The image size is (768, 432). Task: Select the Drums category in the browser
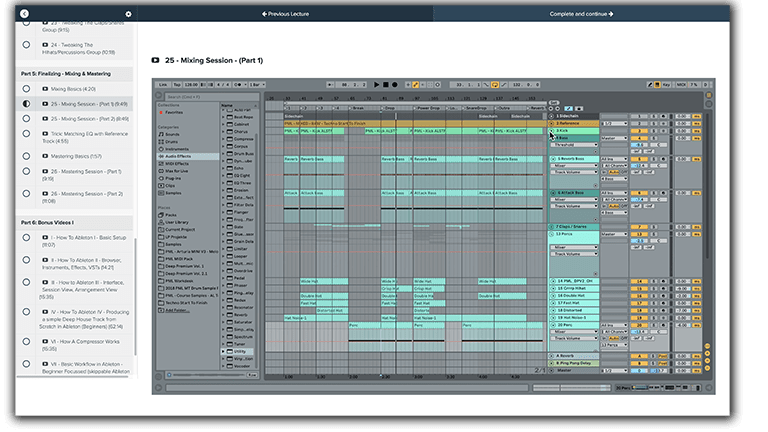click(x=168, y=142)
